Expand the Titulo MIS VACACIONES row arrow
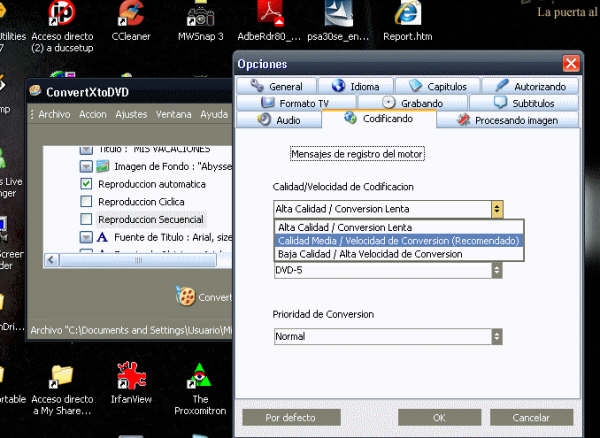The image size is (600, 438). 86,149
